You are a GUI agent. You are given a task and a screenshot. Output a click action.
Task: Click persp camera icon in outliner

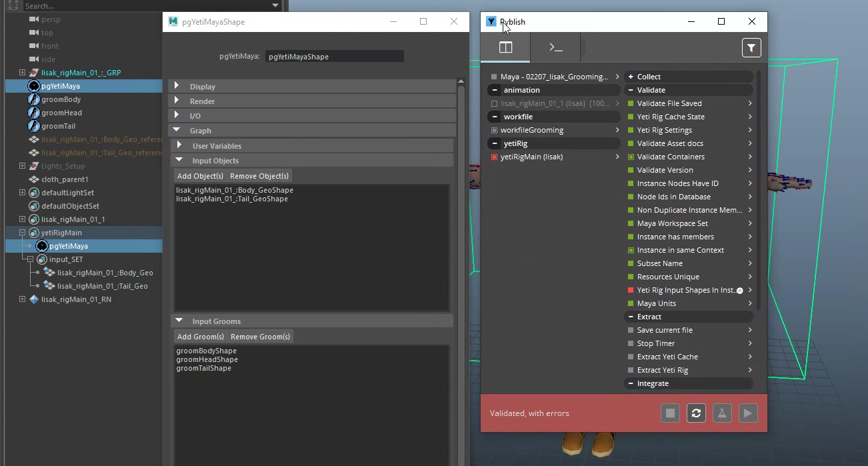coord(34,19)
